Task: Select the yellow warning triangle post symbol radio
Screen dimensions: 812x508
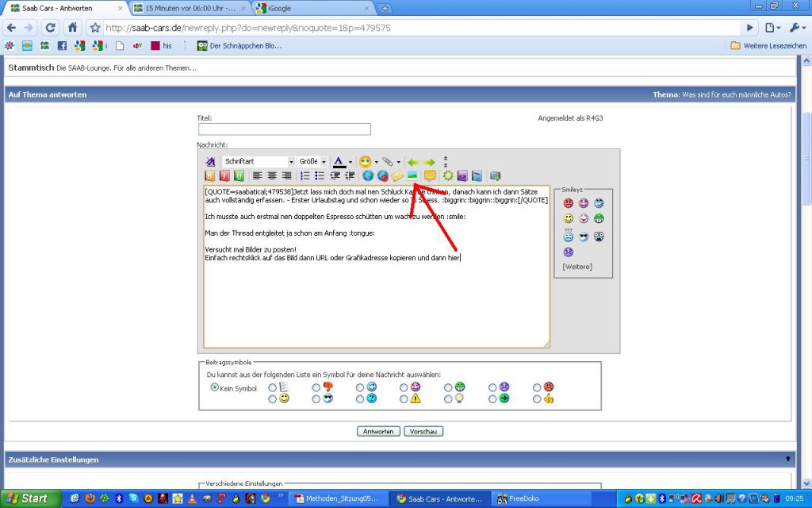Action: [404, 399]
